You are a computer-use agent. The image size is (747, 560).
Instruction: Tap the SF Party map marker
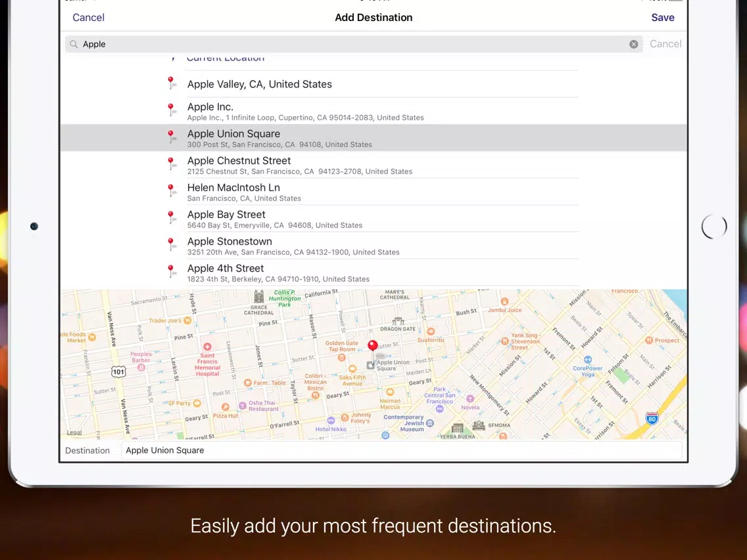(x=197, y=404)
